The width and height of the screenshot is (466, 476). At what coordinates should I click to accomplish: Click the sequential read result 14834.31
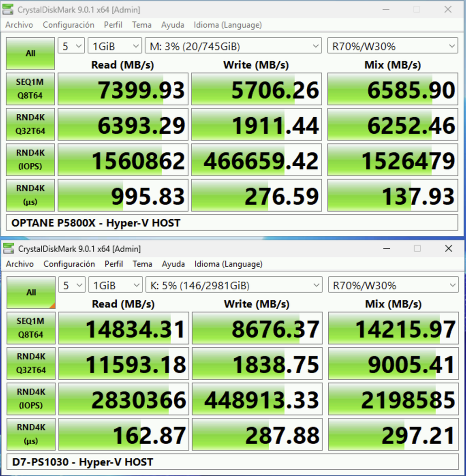point(123,328)
